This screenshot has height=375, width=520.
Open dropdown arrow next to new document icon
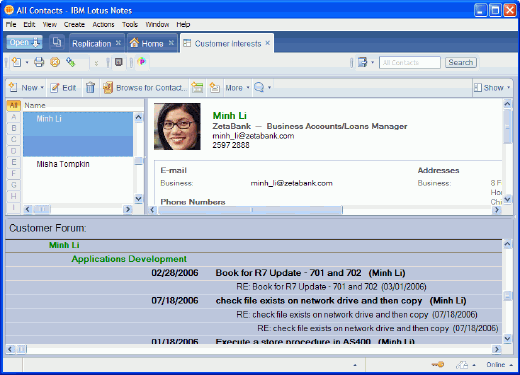point(27,62)
